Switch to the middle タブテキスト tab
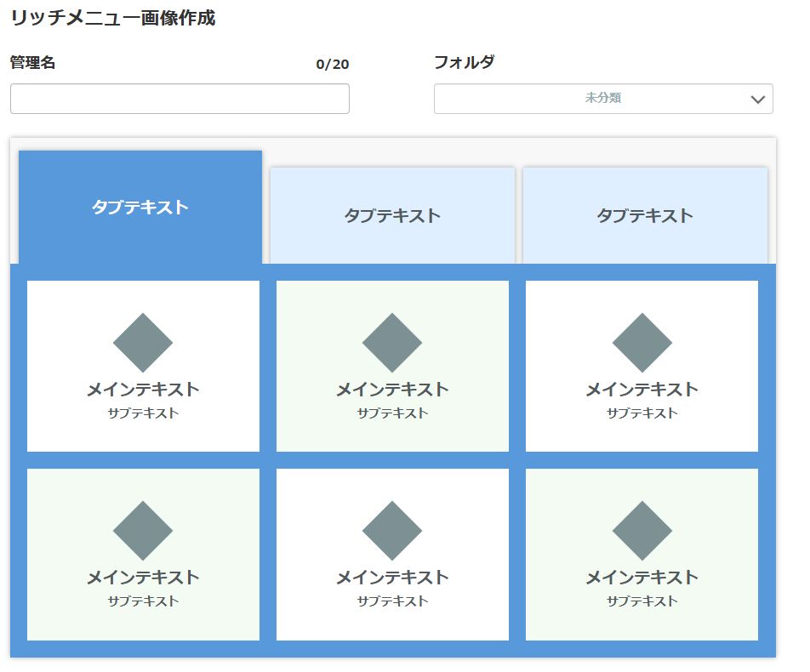The width and height of the screenshot is (810, 672). pyautogui.click(x=392, y=216)
